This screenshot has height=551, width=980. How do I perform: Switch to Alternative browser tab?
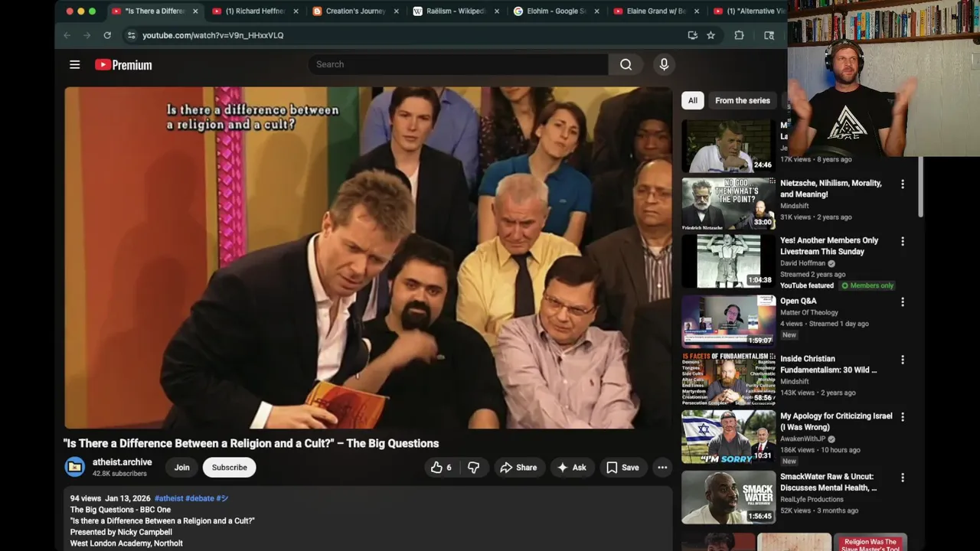pyautogui.click(x=750, y=11)
